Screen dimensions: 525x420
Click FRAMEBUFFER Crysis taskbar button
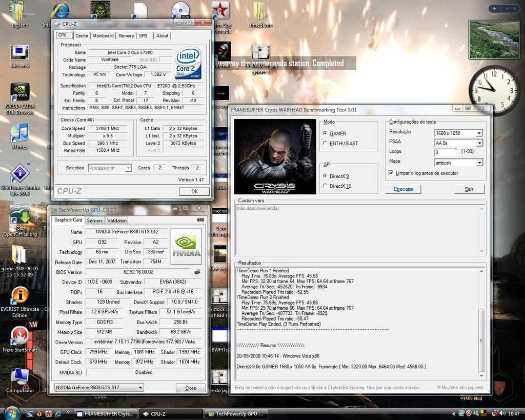[x=106, y=414]
